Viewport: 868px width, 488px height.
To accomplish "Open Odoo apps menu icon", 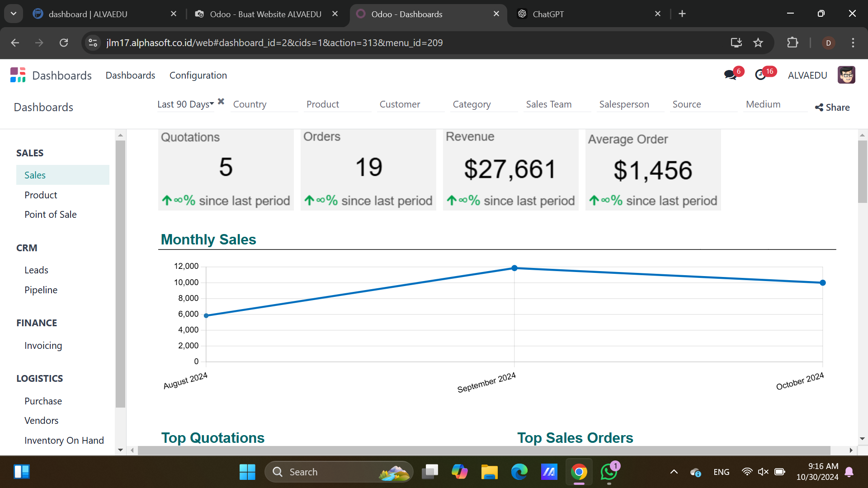I will coord(18,75).
